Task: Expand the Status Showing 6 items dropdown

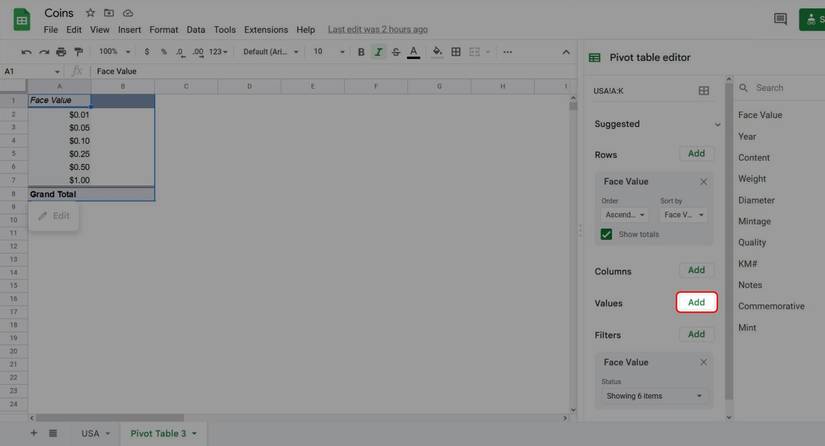Action: click(x=654, y=396)
